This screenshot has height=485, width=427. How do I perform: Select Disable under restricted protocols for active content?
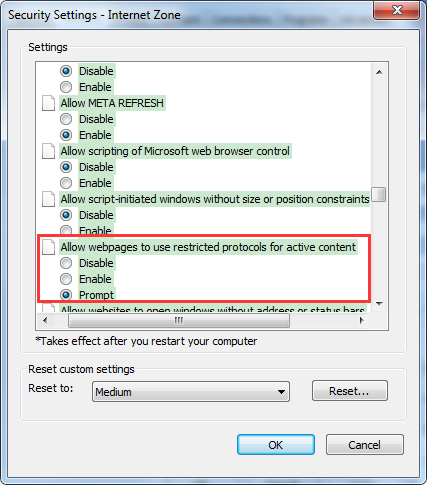[x=66, y=263]
